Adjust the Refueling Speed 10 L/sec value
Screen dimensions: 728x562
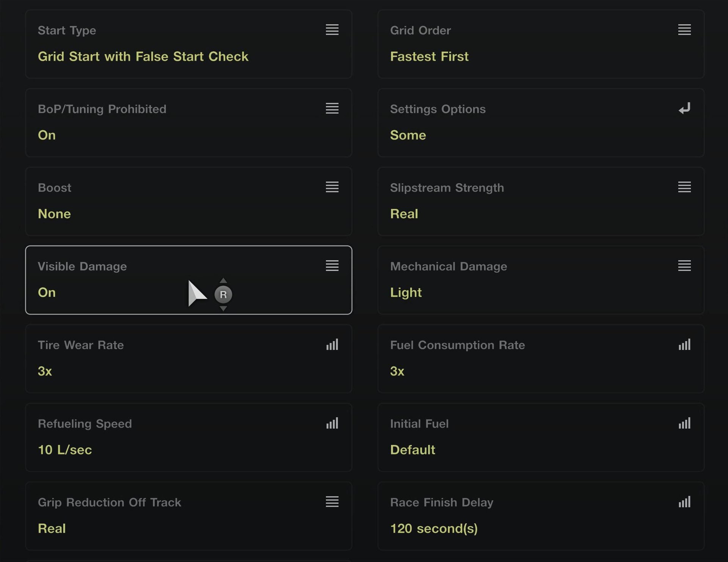tap(65, 450)
